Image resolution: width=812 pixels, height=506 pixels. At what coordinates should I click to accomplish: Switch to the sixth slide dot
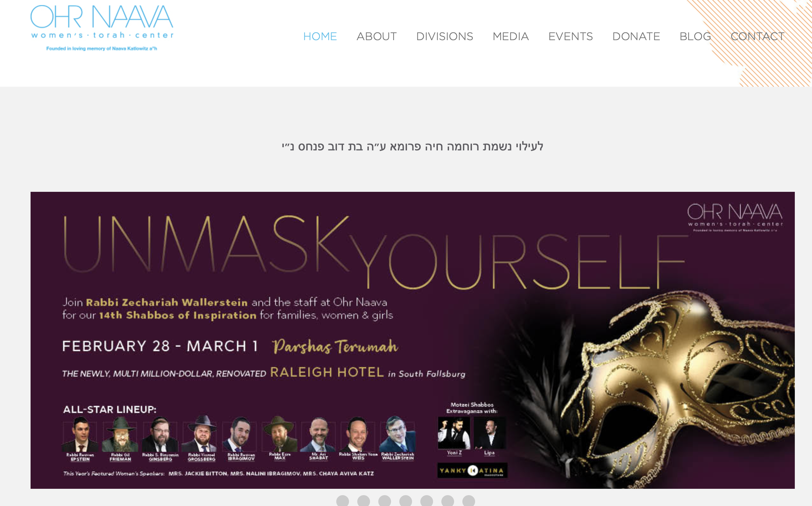click(447, 501)
